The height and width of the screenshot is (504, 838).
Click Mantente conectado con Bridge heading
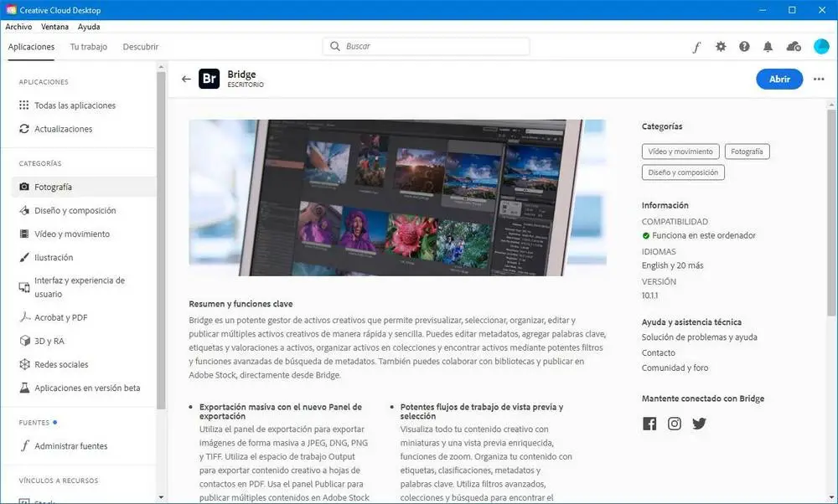pos(703,399)
